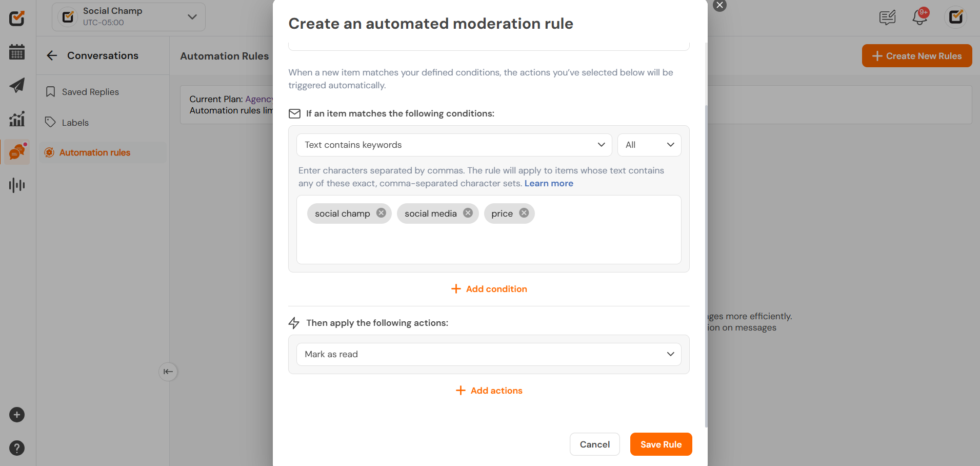Screen dimensions: 980x466
Task: Remove the 'social media' keyword tag
Action: click(x=468, y=213)
